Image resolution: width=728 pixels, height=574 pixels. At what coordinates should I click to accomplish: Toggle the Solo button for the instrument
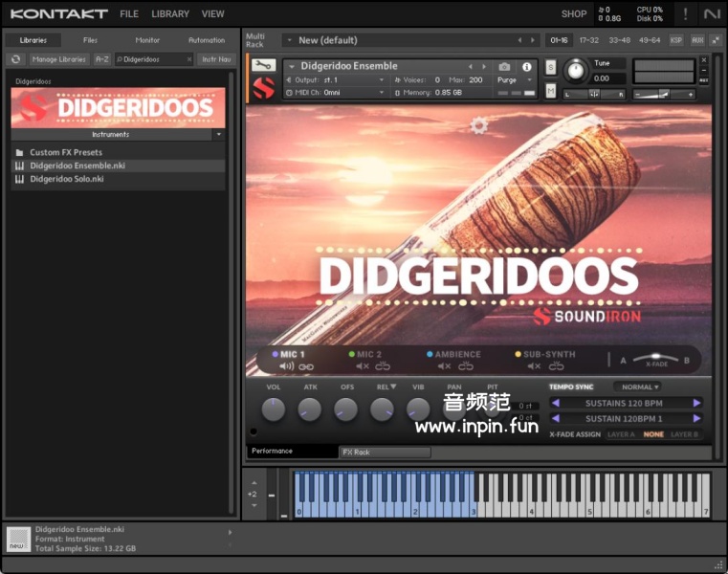pos(551,68)
